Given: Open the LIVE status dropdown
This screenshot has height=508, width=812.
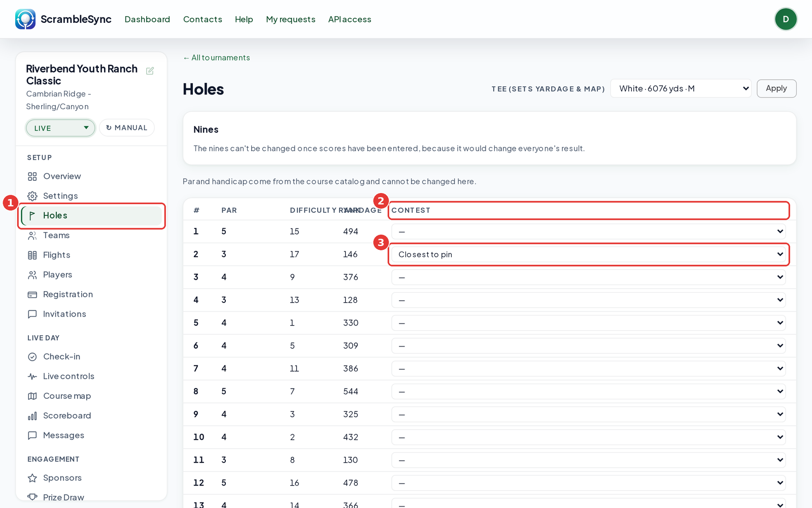Looking at the screenshot, I should pyautogui.click(x=60, y=128).
